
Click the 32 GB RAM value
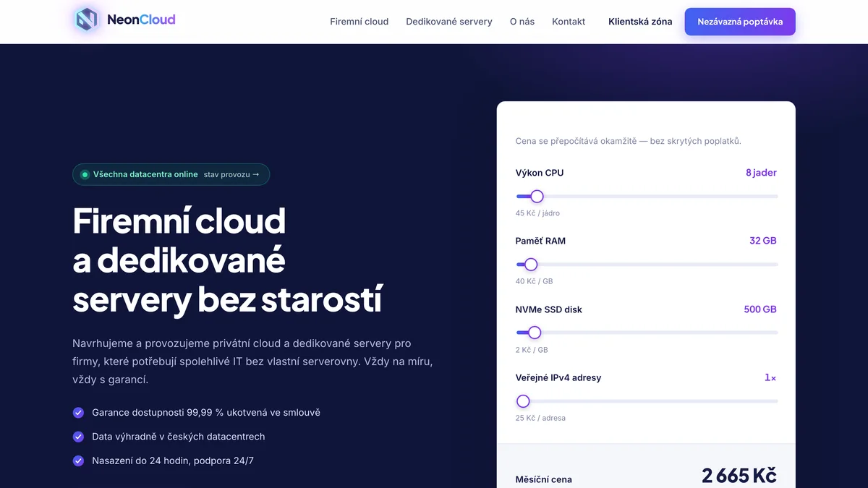[763, 241]
